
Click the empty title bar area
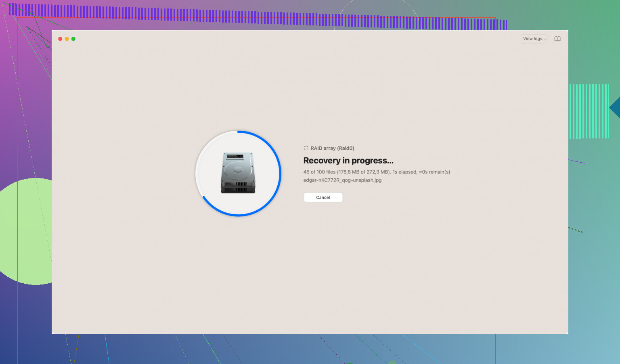pyautogui.click(x=283, y=39)
